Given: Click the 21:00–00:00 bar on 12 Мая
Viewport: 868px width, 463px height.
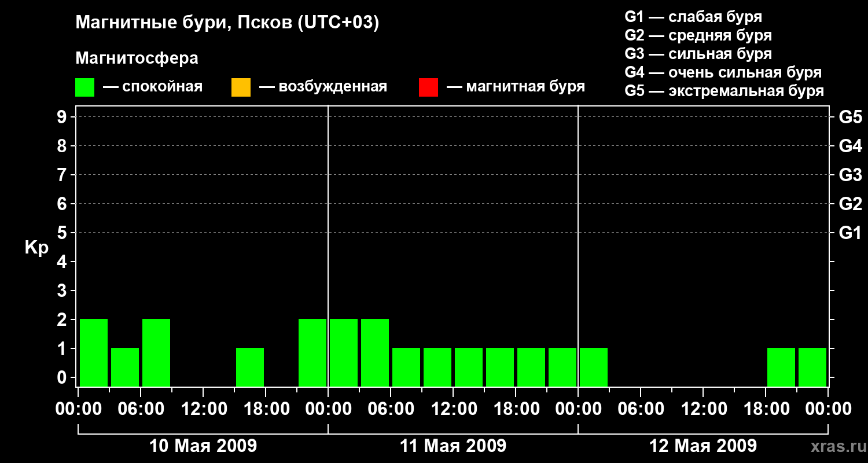Looking at the screenshot, I should coord(812,367).
